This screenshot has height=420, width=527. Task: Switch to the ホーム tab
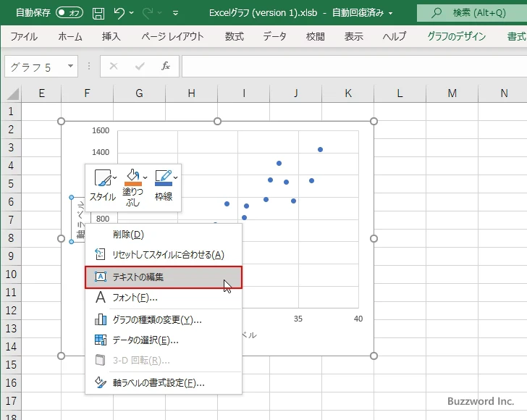70,36
